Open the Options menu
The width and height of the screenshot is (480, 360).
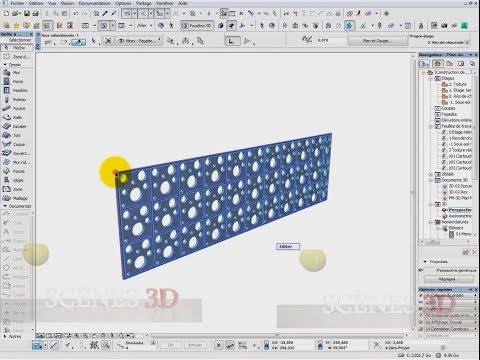point(123,3)
